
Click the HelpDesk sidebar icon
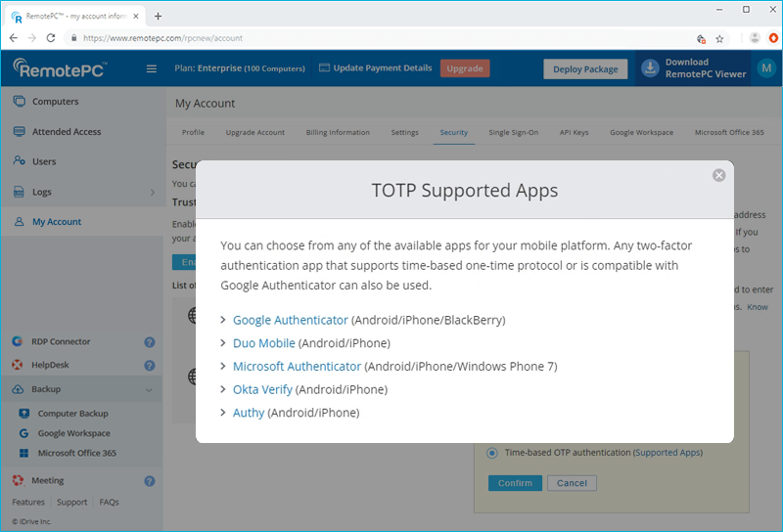(x=19, y=365)
